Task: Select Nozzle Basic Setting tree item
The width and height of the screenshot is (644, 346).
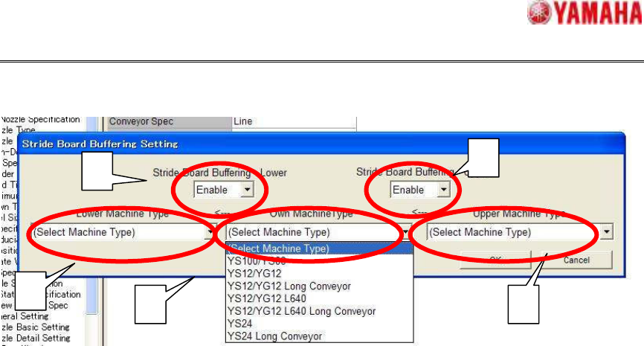Action: [35, 327]
